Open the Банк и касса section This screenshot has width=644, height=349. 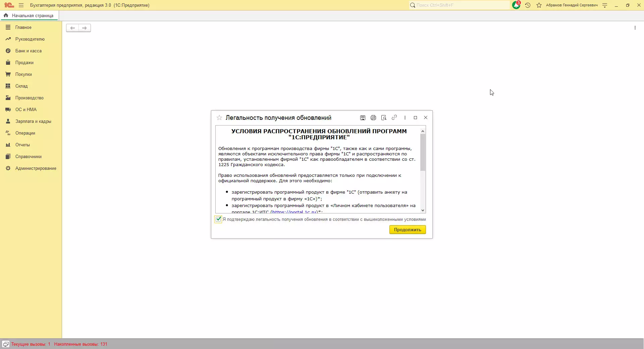point(31,51)
